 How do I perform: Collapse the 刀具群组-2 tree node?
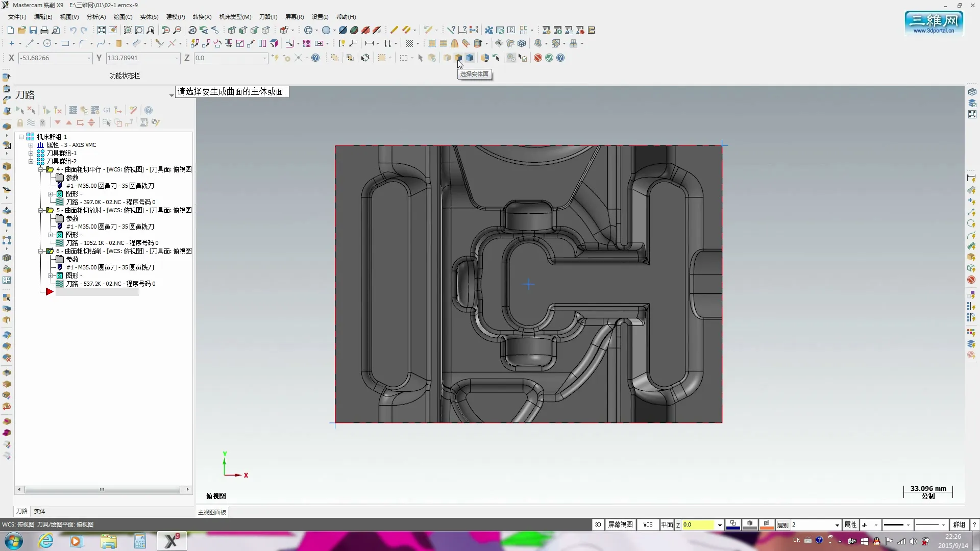click(x=31, y=161)
